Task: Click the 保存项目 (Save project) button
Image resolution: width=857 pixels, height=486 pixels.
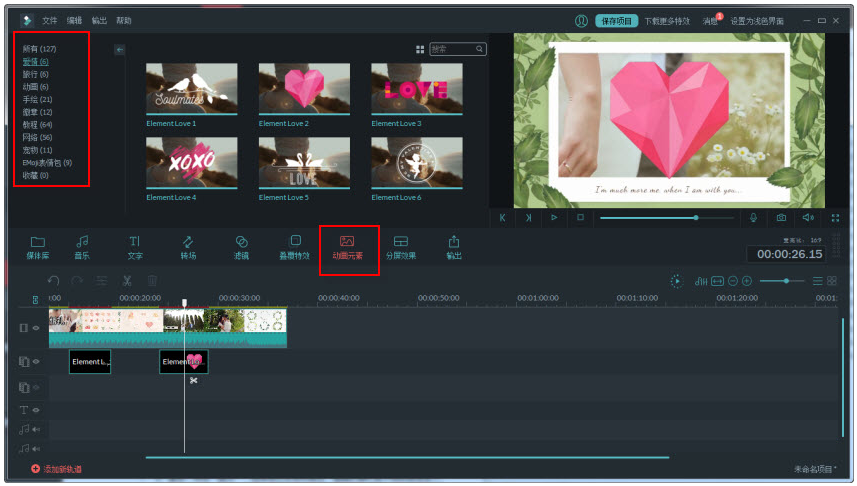Action: 615,20
